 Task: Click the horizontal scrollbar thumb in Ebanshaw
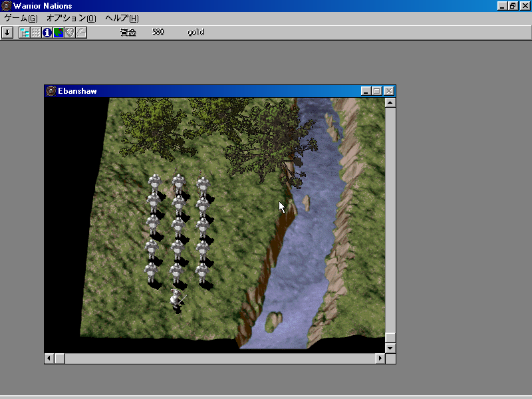[60, 358]
